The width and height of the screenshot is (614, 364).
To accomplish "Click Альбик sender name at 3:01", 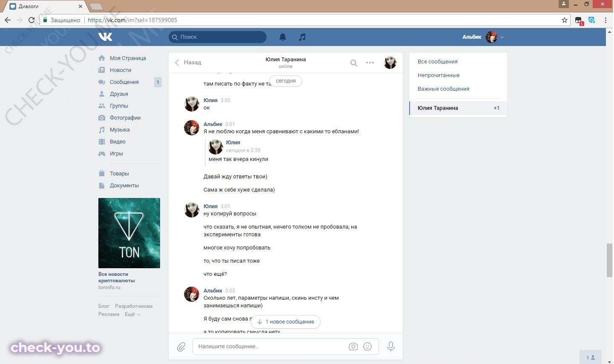I will tap(213, 124).
